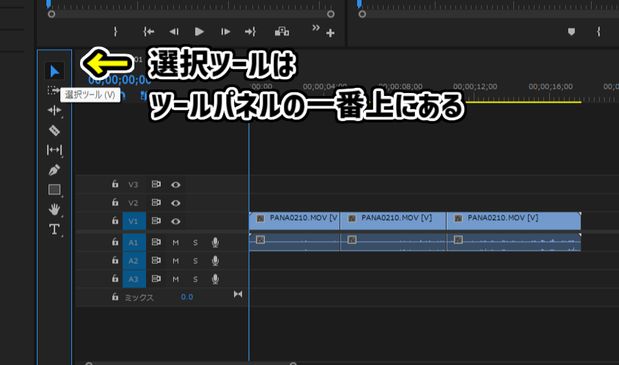The height and width of the screenshot is (365, 619).
Task: Select the Selection tool arrow icon
Action: [54, 71]
